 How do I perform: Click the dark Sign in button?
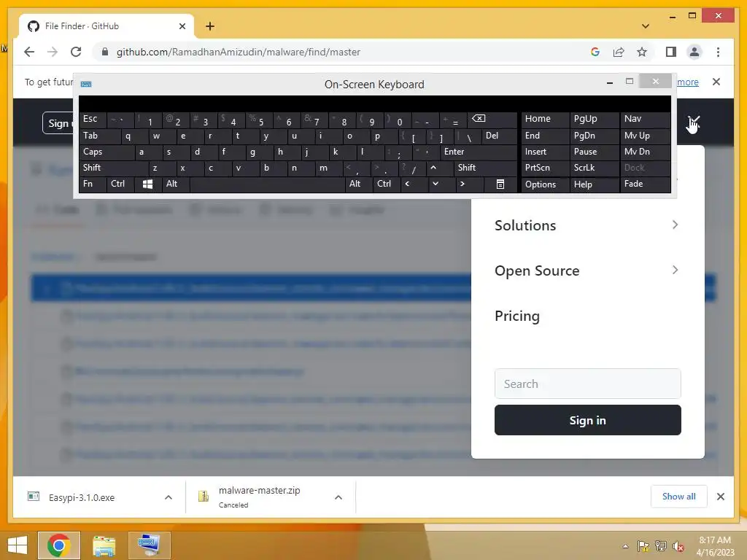point(587,420)
